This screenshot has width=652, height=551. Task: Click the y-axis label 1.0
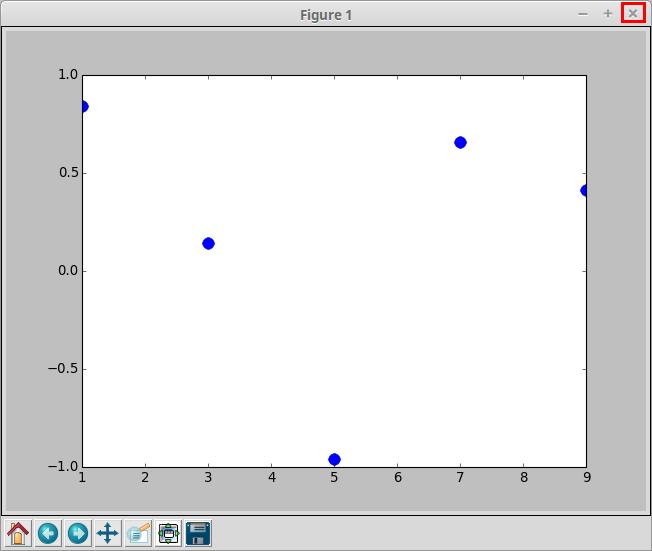69,75
